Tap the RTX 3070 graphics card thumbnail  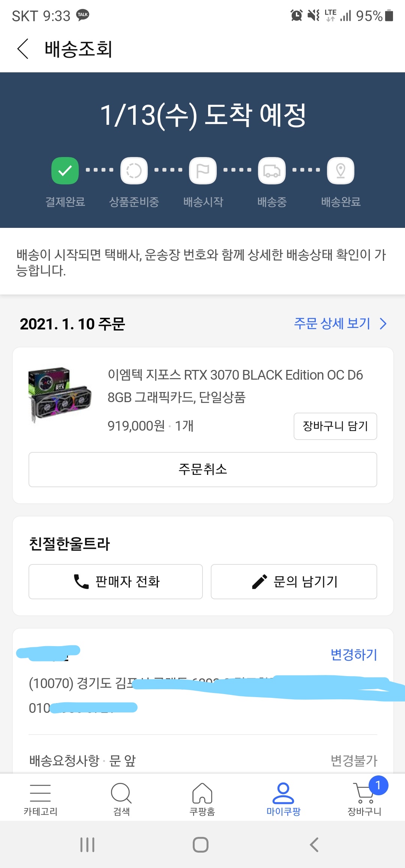coord(60,395)
